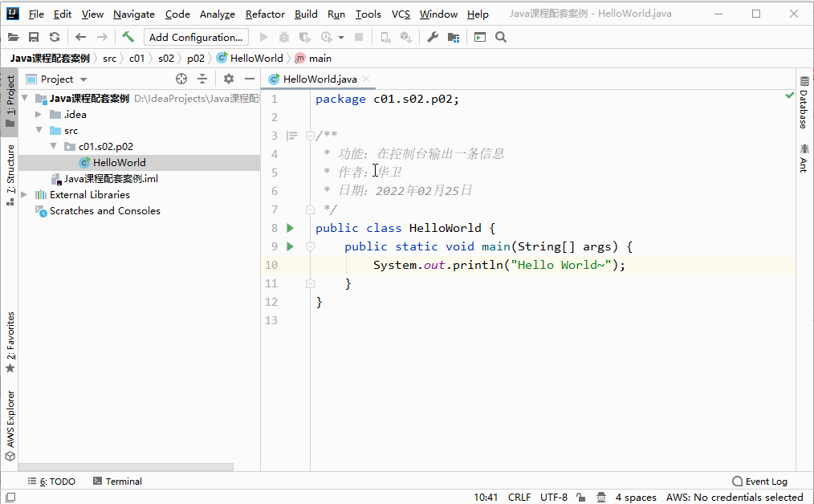814x504 pixels.
Task: Toggle the Ant tool window
Action: pos(804,158)
